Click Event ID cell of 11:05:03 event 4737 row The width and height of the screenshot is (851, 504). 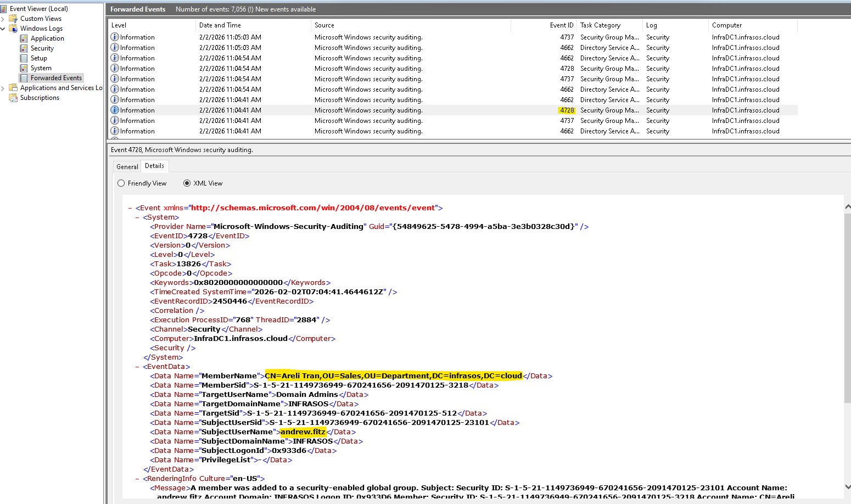point(567,37)
